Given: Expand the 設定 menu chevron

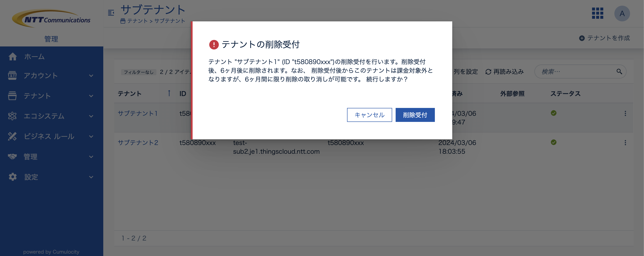Looking at the screenshot, I should (x=91, y=177).
